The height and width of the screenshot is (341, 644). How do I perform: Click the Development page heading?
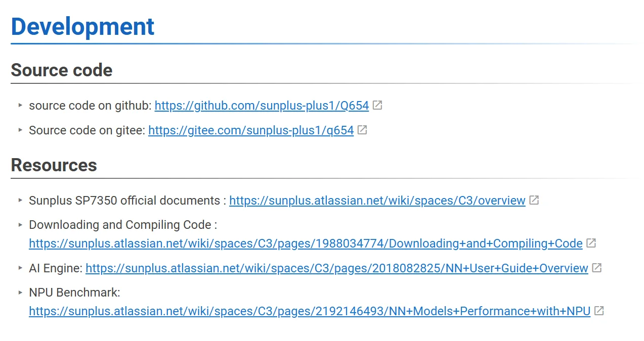pyautogui.click(x=82, y=26)
